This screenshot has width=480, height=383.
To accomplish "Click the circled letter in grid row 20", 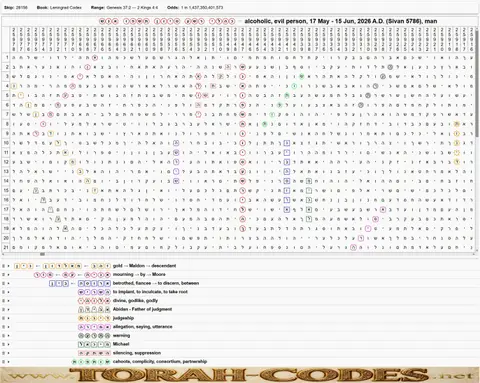I will coord(361,238).
